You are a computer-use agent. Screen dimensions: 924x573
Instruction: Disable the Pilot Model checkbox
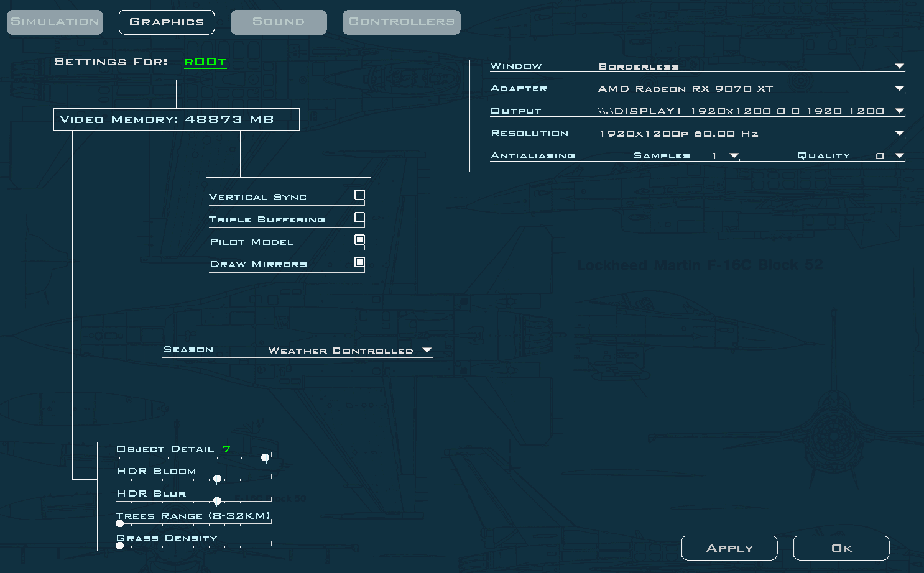[x=359, y=240]
